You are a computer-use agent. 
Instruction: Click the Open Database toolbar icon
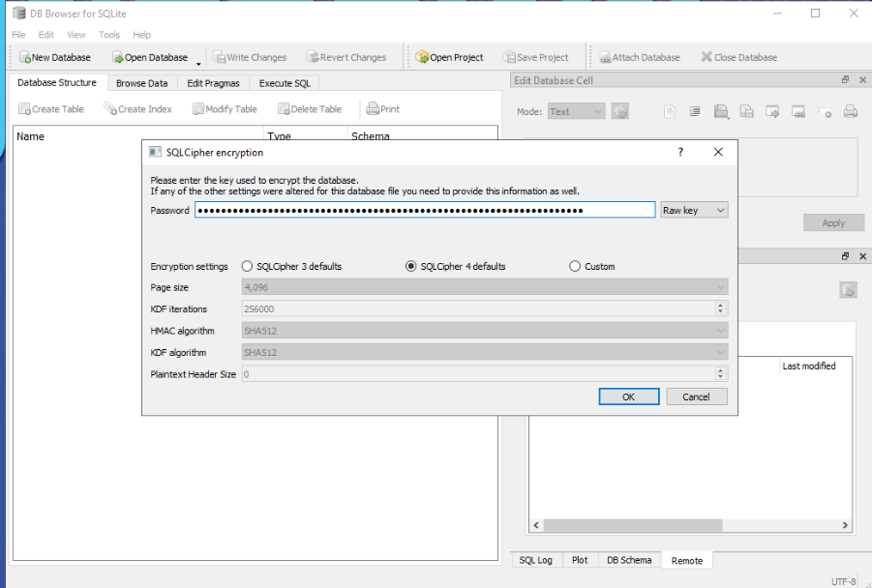(118, 58)
